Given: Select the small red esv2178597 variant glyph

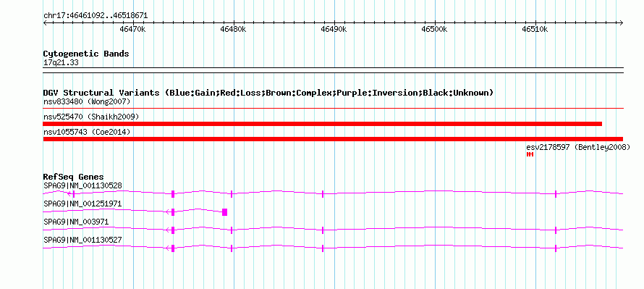Looking at the screenshot, I should coord(530,154).
